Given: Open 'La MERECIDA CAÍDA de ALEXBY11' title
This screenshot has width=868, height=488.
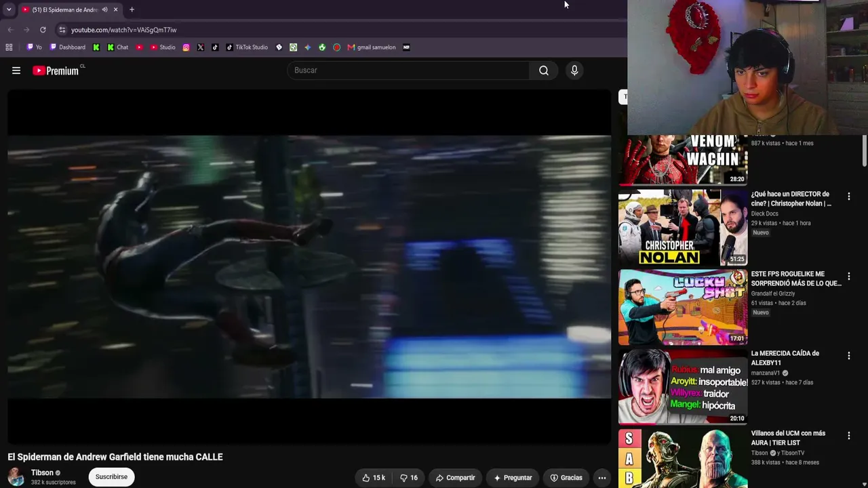Looking at the screenshot, I should click(x=785, y=358).
